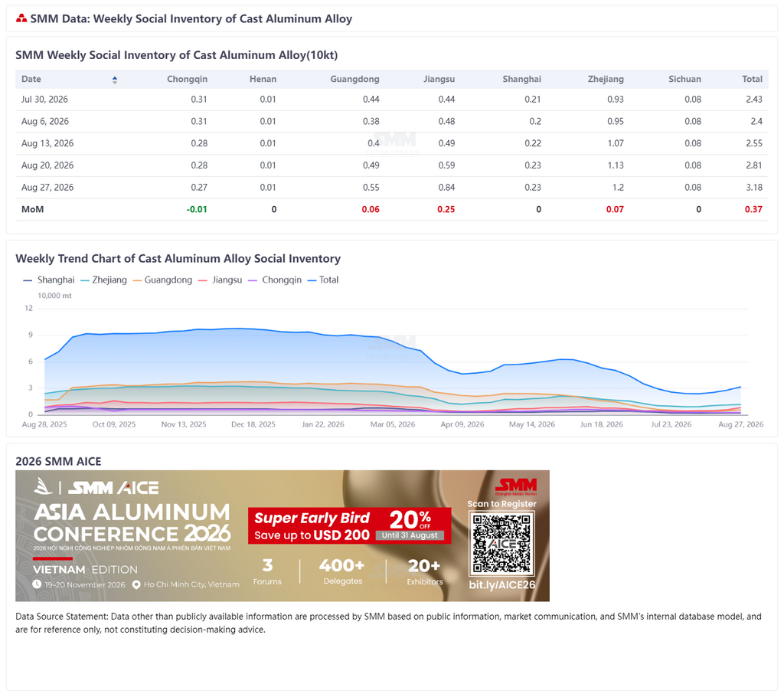Click the Zhejiang column header
The image size is (784, 697).
point(606,79)
